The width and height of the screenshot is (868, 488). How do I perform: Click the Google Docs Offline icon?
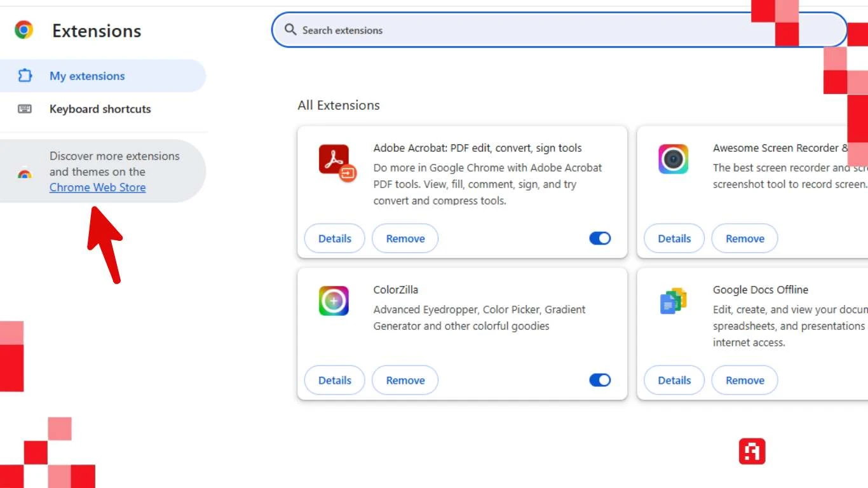(x=673, y=301)
